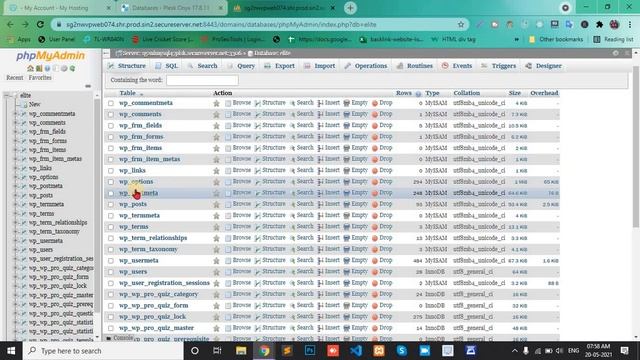Screen dimensions: 640x360
Task: Expand wp_links node in the navigation tree
Action: tap(16, 168)
